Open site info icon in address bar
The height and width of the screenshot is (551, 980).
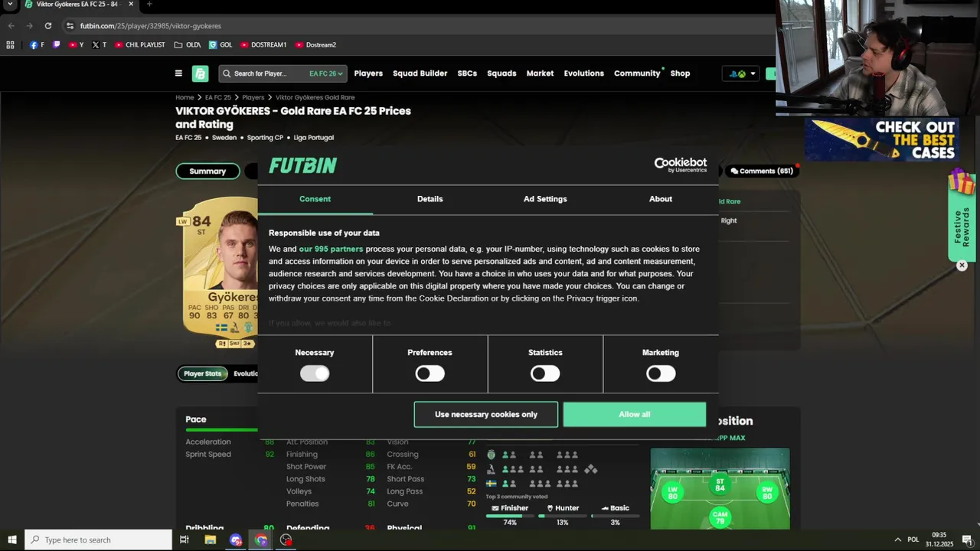tap(70, 25)
